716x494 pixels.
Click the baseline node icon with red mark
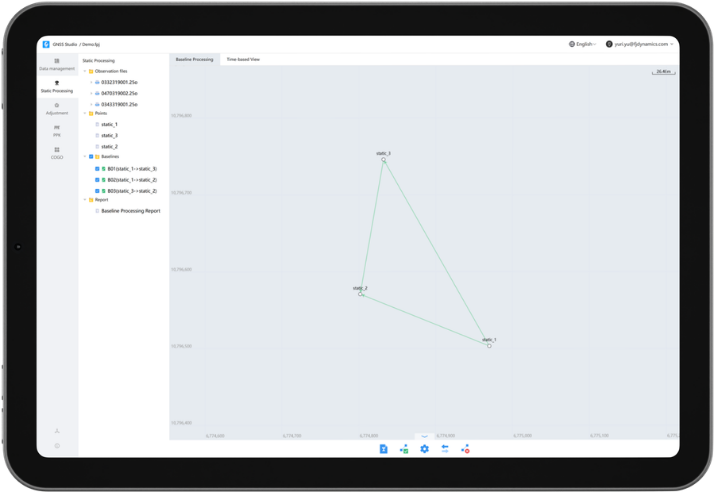[465, 449]
